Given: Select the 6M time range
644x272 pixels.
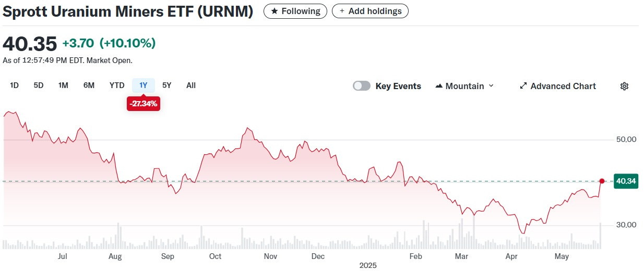Looking at the screenshot, I should [x=89, y=85].
